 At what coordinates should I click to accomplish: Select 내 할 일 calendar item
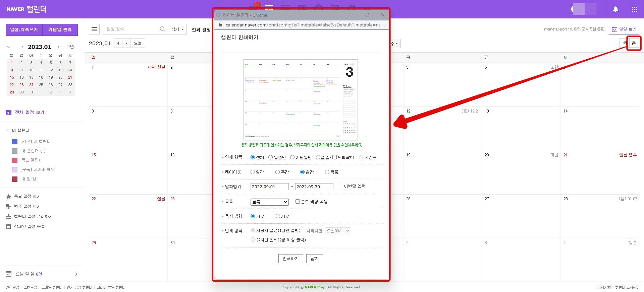[29, 179]
